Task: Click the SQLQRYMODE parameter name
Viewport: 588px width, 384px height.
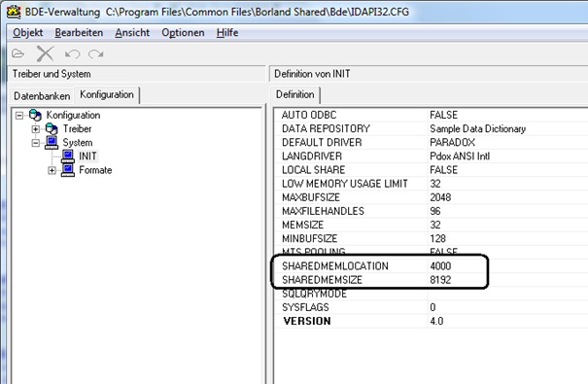Action: pos(314,294)
